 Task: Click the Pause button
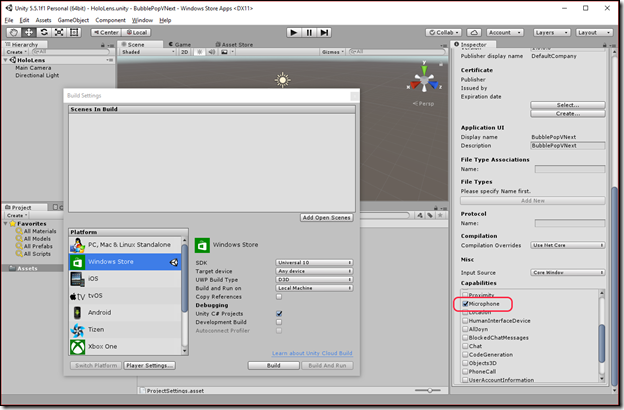(309, 33)
